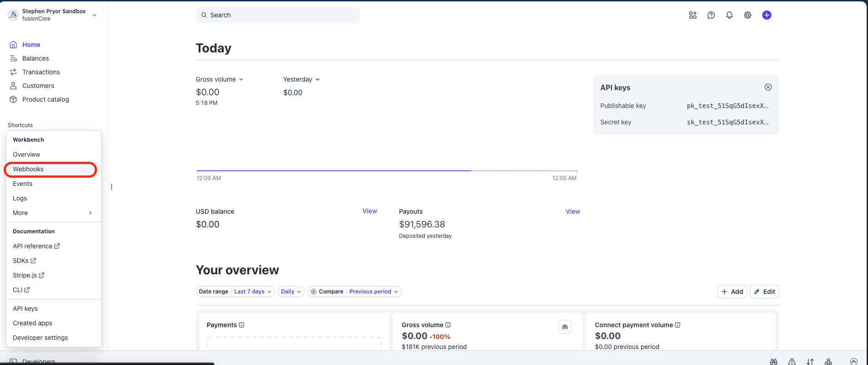
Task: Click the CLI external link icon
Action: point(27,290)
